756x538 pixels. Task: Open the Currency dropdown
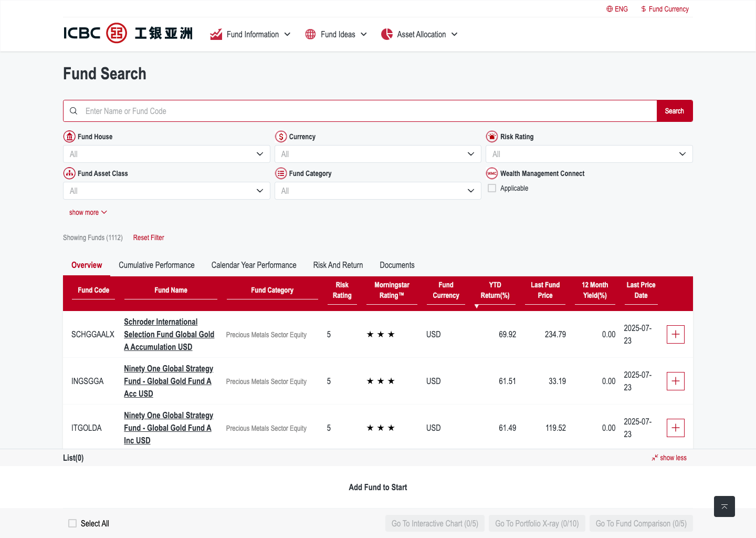pos(378,154)
